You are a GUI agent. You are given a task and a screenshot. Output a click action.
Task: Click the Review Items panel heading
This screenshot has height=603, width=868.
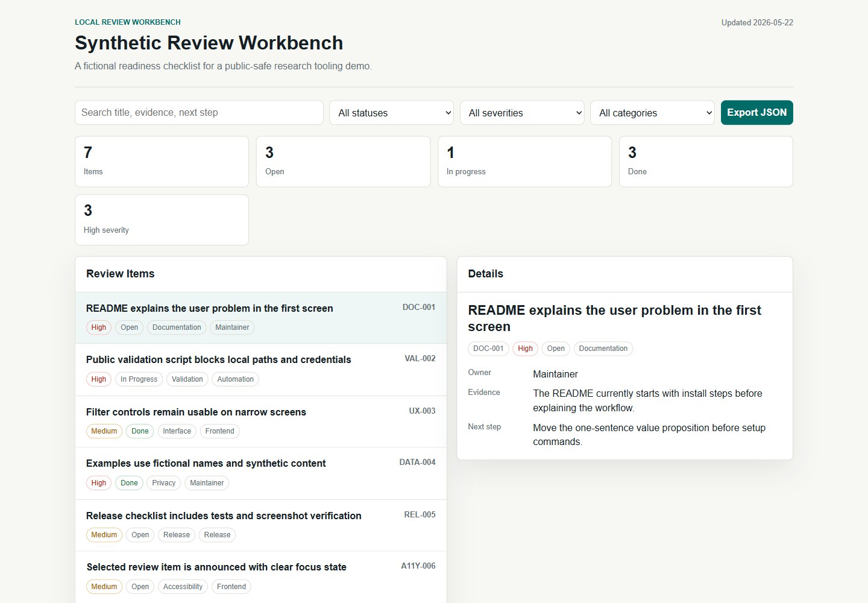(121, 274)
